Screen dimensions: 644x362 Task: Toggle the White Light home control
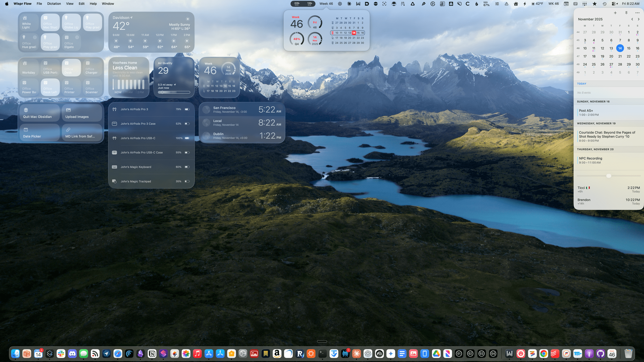tap(29, 22)
